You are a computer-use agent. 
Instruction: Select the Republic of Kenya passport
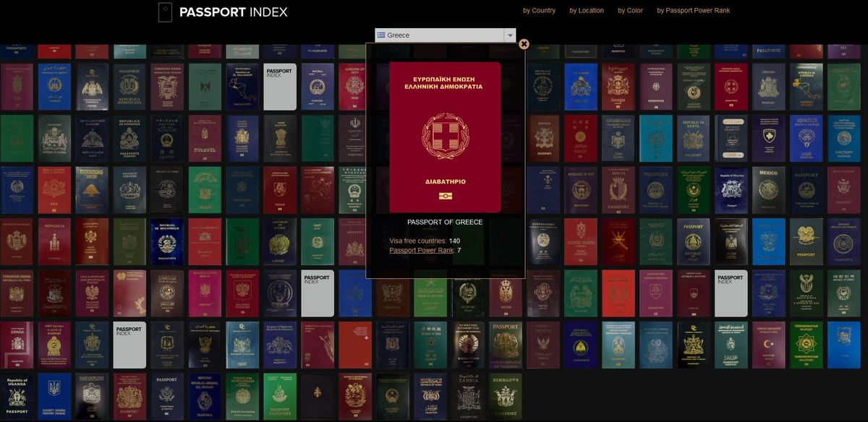point(694,139)
